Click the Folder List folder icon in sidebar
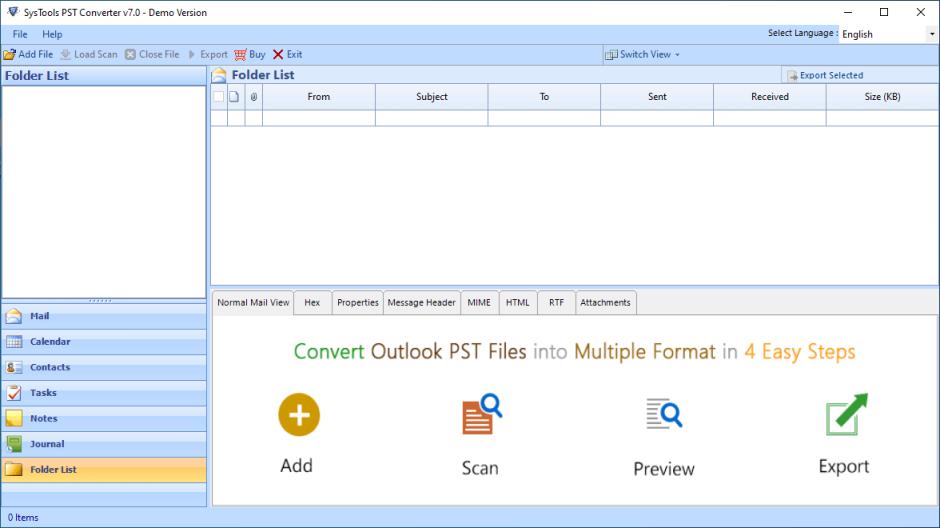Image resolution: width=940 pixels, height=528 pixels. (x=14, y=470)
